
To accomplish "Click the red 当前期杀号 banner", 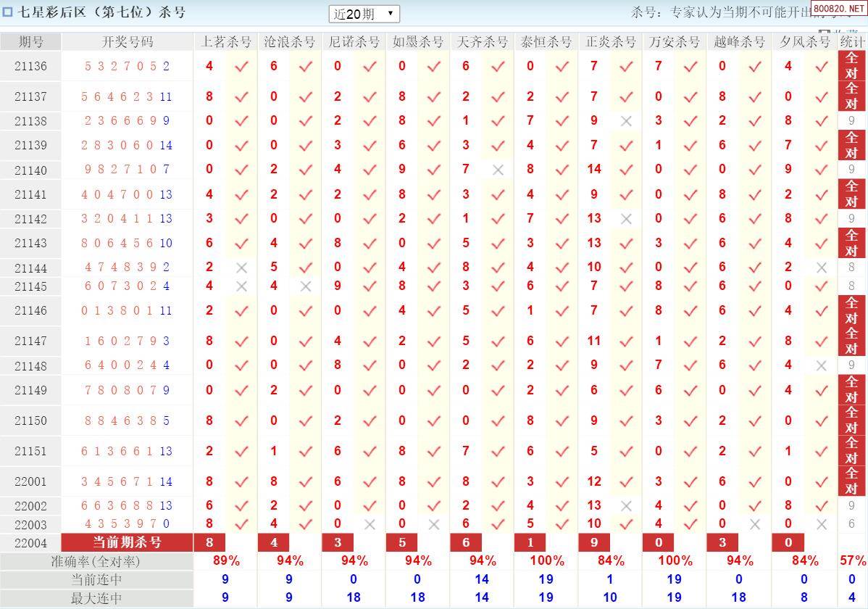I will point(128,542).
